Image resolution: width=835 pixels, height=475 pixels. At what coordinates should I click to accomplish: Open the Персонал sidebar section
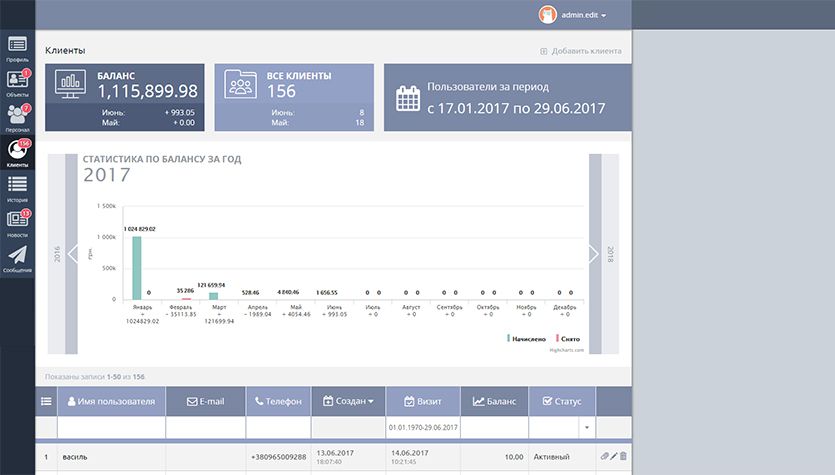tap(18, 118)
